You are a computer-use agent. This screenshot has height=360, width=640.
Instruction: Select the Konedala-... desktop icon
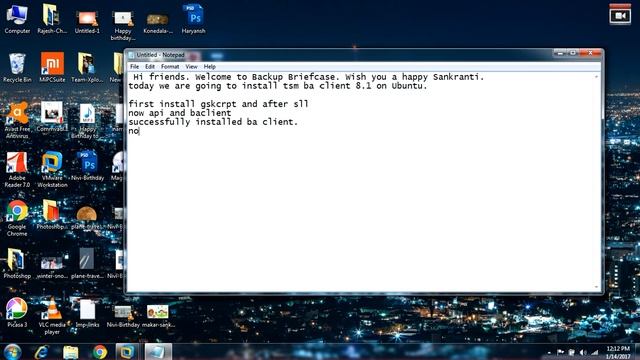[158, 23]
